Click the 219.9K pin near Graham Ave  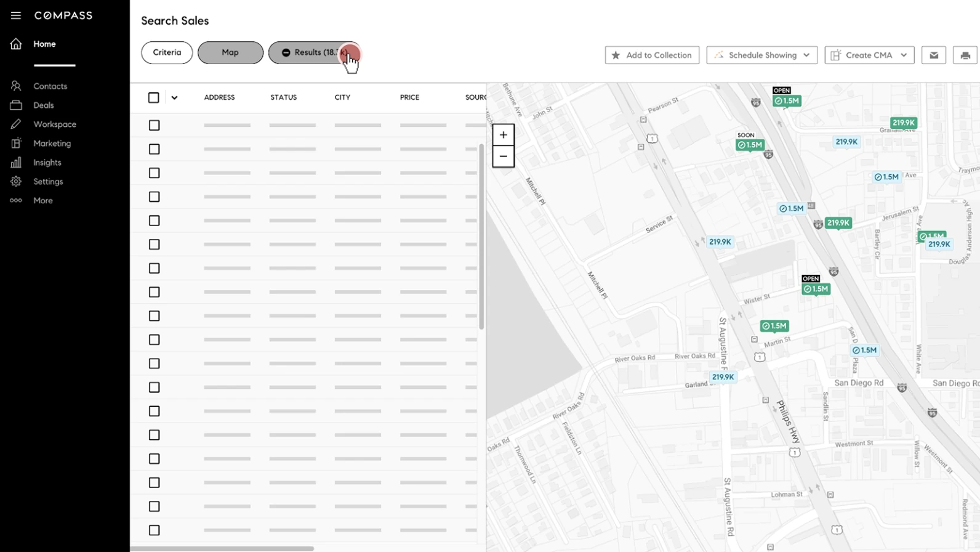pyautogui.click(x=904, y=123)
